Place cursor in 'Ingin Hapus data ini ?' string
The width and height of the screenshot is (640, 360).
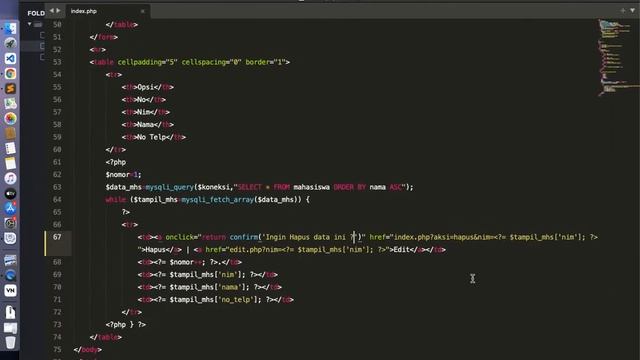[x=309, y=237]
